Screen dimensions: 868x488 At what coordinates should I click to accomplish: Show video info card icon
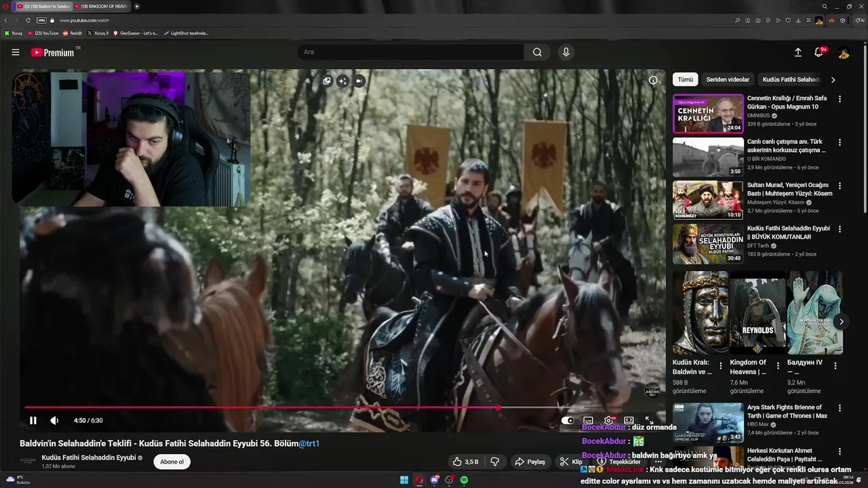click(x=653, y=80)
